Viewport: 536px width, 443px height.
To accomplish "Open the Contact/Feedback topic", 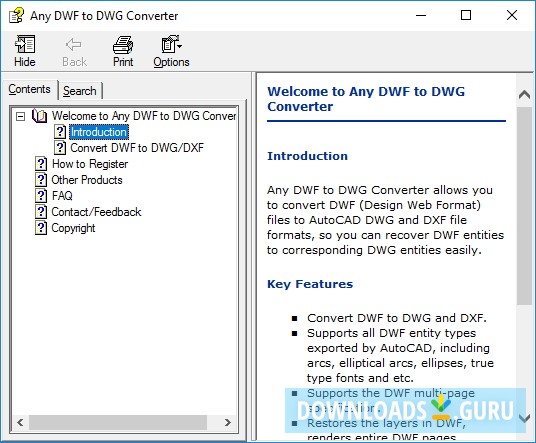I will tap(96, 212).
